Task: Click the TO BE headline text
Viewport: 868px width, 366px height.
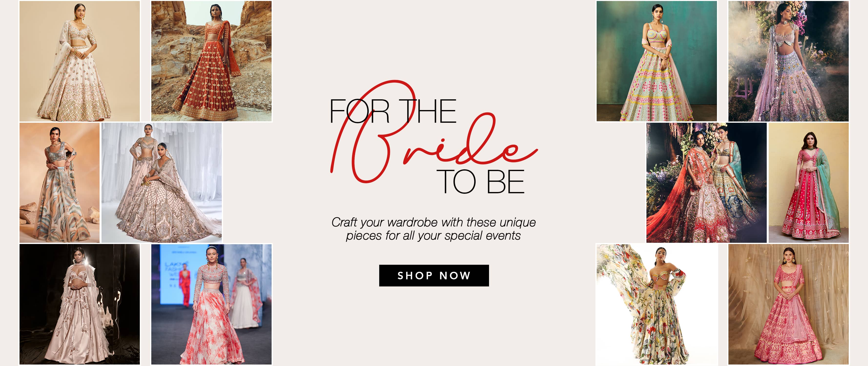Action: (480, 182)
